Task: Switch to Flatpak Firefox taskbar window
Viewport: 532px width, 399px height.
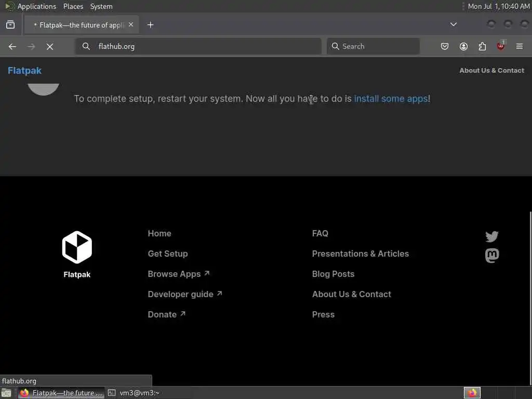Action: pos(61,393)
